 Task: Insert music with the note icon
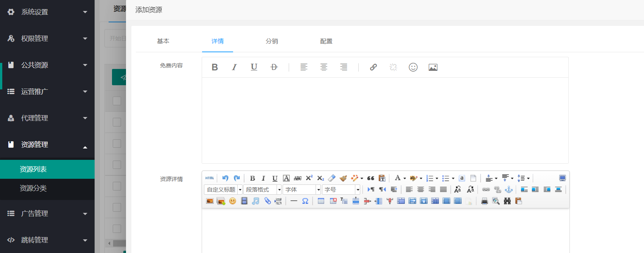tap(256, 201)
